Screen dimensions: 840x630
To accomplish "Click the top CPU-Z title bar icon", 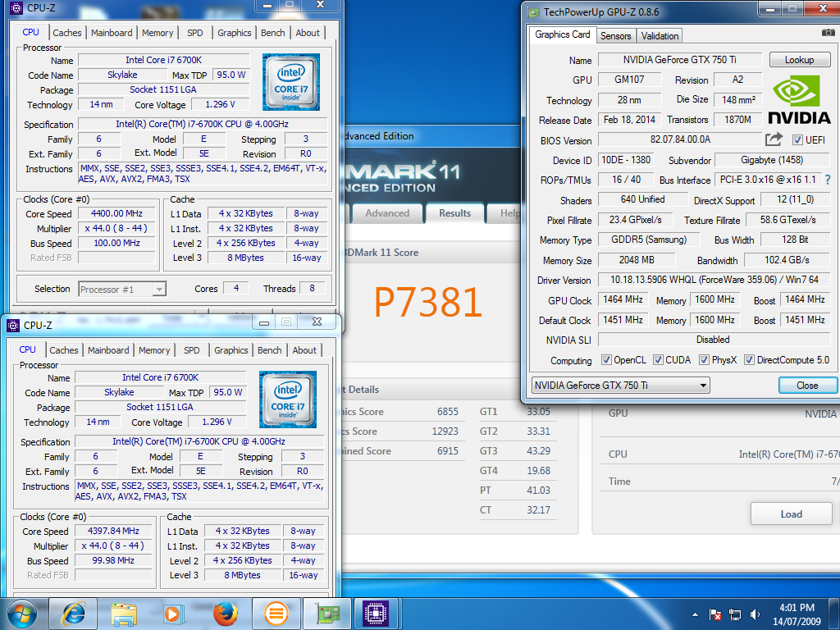I will [x=16, y=8].
